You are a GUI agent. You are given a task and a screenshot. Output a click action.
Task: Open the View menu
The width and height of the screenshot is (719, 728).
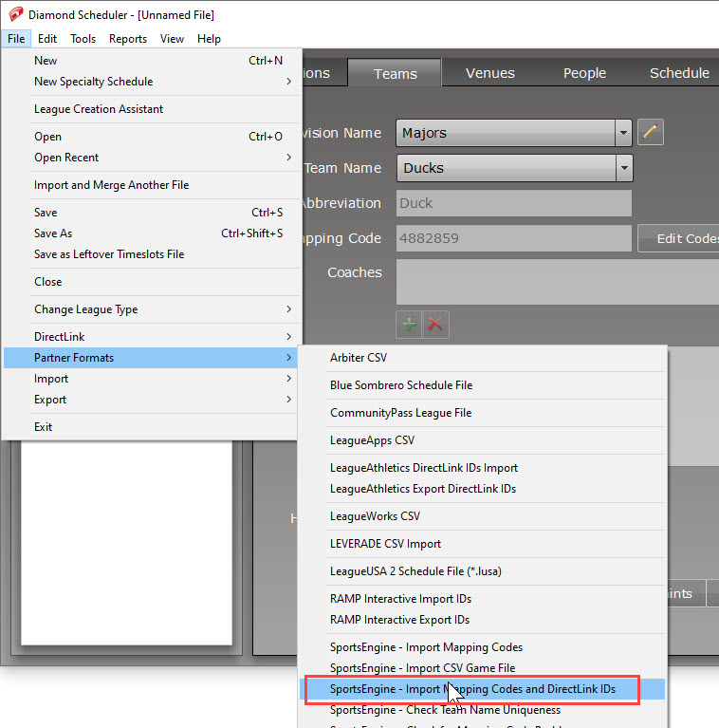click(172, 39)
